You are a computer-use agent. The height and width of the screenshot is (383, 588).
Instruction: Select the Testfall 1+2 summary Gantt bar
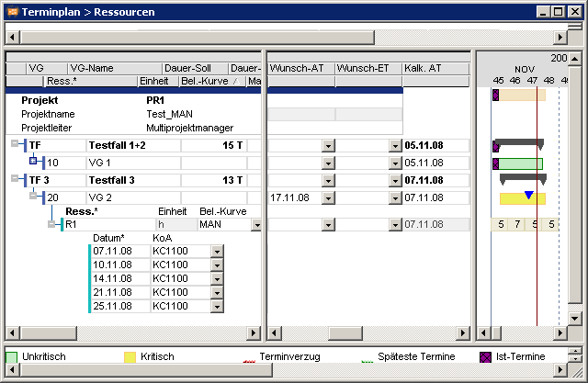click(x=519, y=143)
